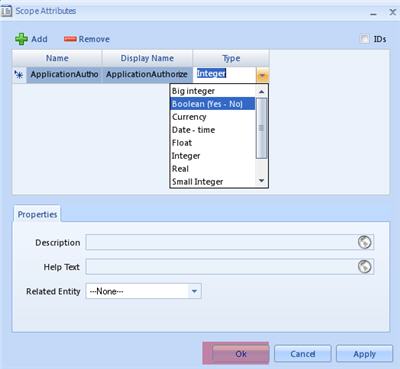400x369 pixels.
Task: Select the new row marker icon
Action: tap(19, 75)
